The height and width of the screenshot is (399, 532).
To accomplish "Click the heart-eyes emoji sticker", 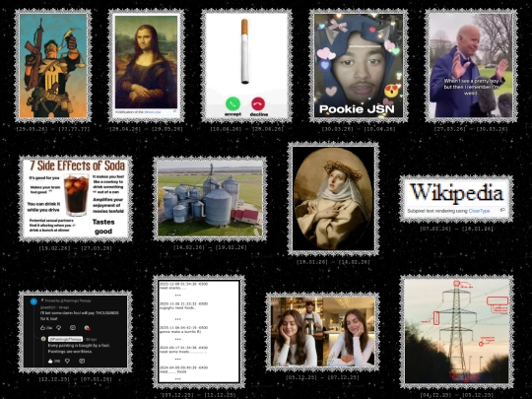I will click(x=391, y=91).
